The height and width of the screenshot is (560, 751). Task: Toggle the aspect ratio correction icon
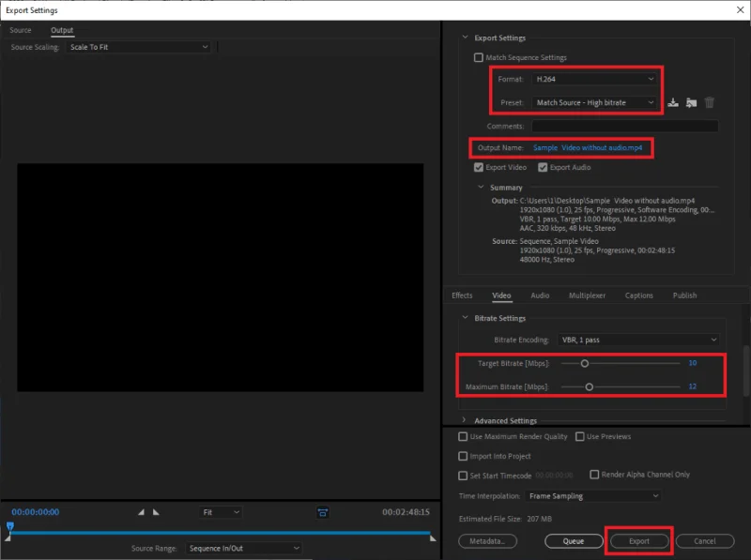tap(323, 512)
